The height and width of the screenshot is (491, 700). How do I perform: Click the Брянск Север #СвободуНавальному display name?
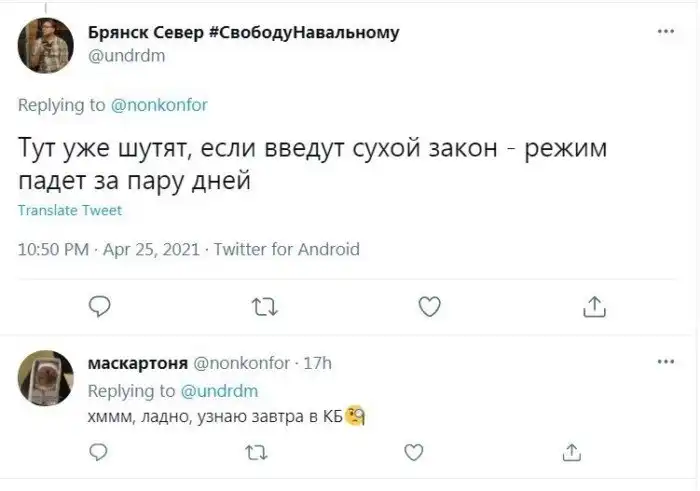243,32
